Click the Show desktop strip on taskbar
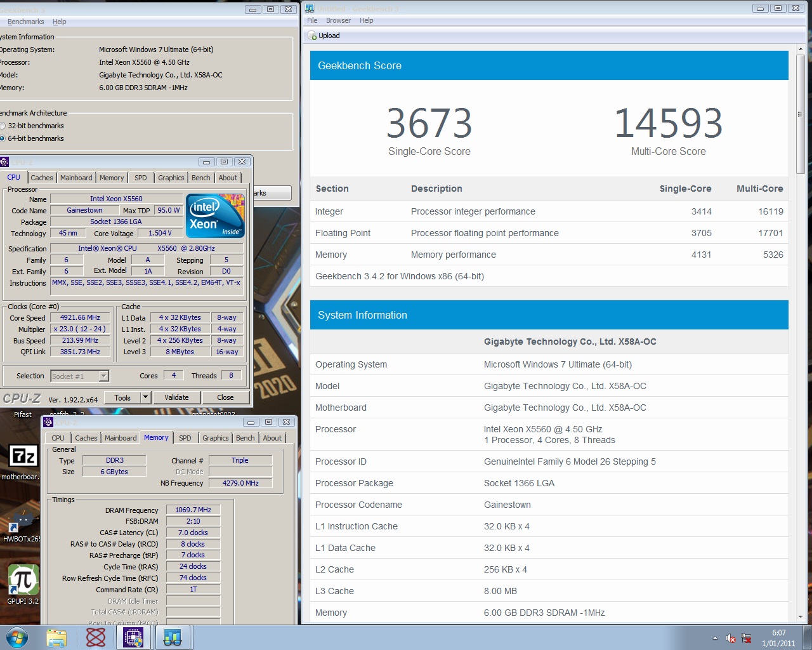This screenshot has width=812, height=650. [808, 637]
